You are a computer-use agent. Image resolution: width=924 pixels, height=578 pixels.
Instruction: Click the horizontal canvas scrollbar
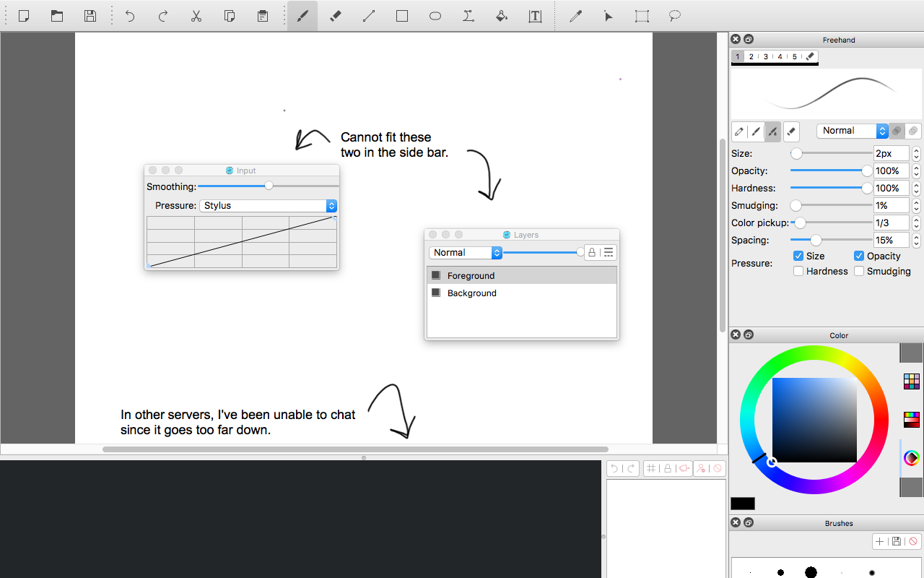[x=355, y=449]
